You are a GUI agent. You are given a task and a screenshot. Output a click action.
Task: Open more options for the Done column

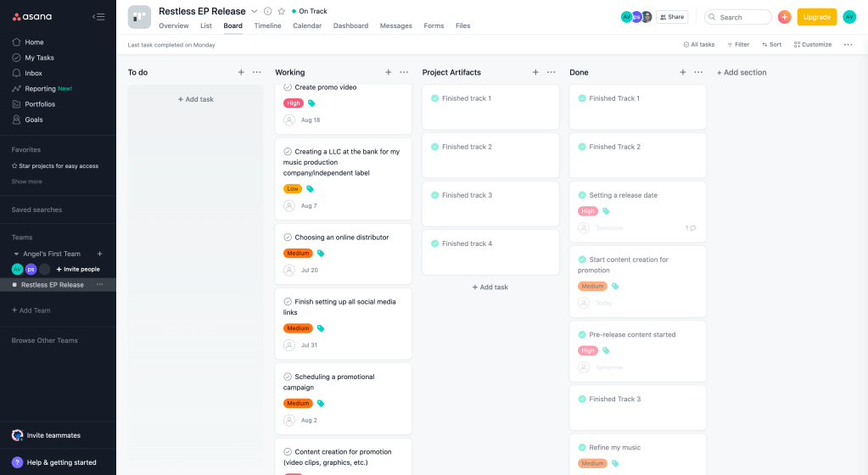tap(698, 72)
